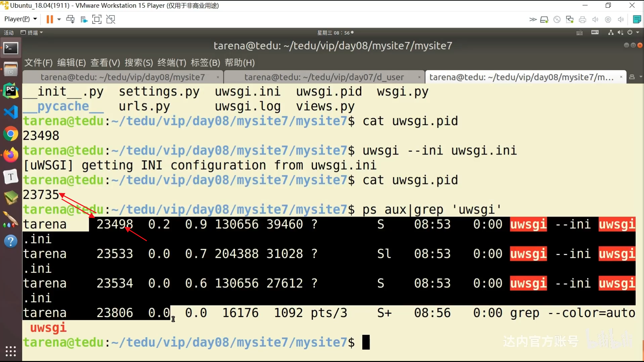Click the 活动 activities button
The image size is (644, 362).
[9, 33]
